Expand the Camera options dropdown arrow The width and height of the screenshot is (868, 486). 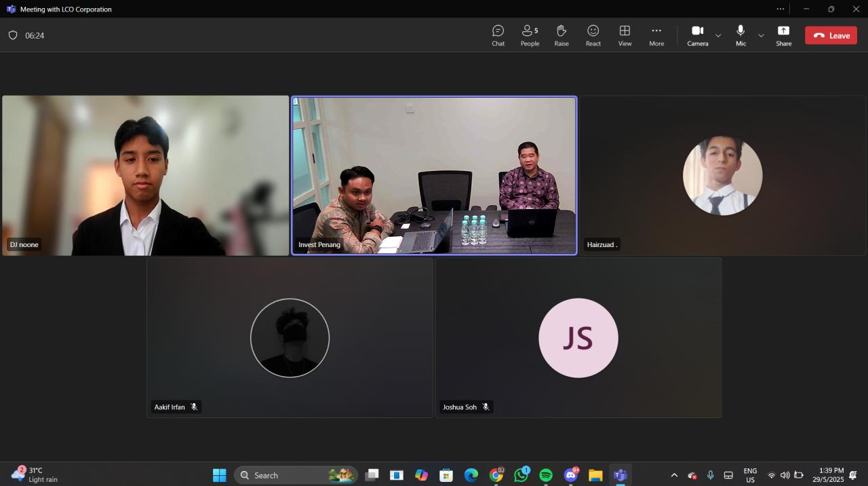pyautogui.click(x=718, y=35)
